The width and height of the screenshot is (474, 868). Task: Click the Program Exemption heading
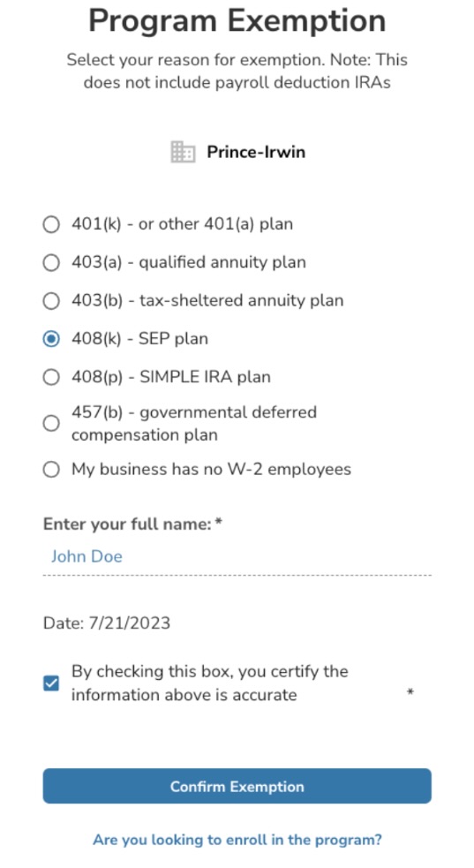click(237, 20)
